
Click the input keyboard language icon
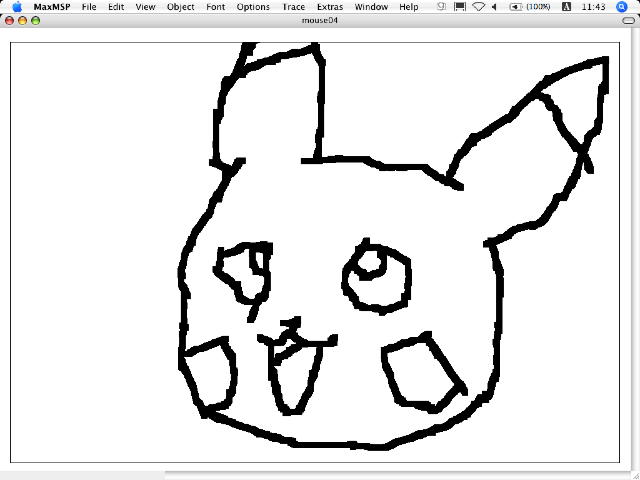pyautogui.click(x=566, y=7)
